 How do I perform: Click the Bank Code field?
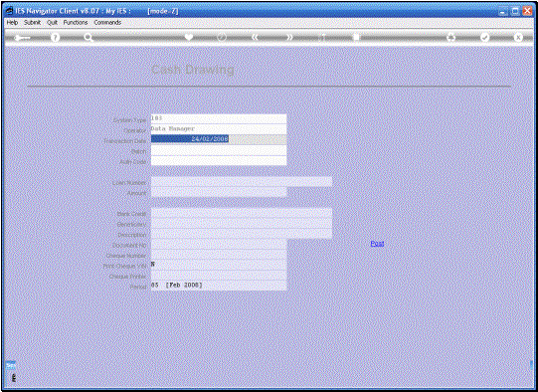click(x=242, y=213)
